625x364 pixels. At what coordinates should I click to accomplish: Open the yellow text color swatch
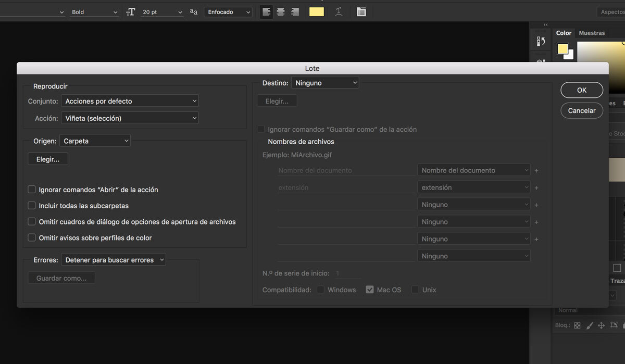[316, 11]
